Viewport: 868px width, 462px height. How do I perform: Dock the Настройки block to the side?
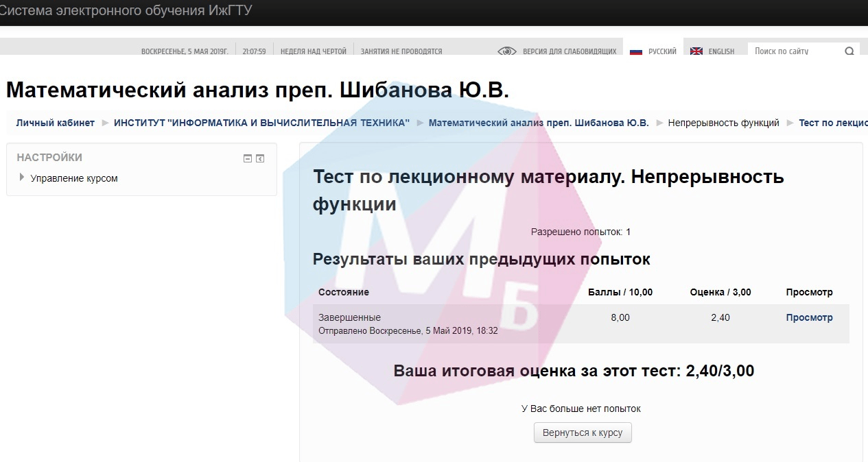(x=260, y=158)
